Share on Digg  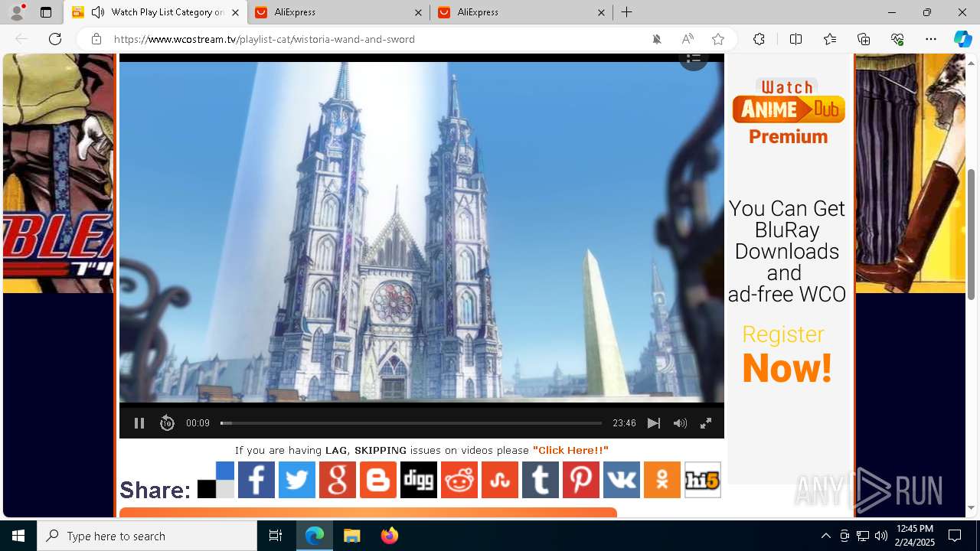point(419,480)
